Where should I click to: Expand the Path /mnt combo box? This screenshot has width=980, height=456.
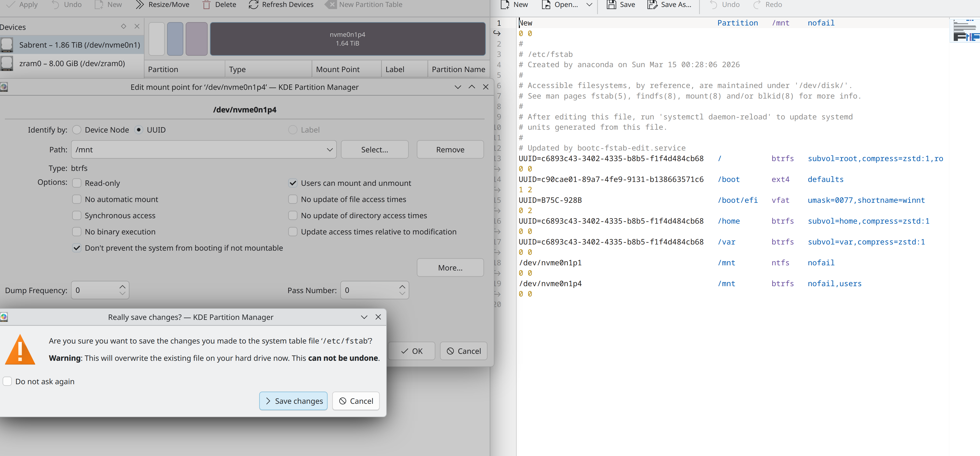(x=330, y=150)
